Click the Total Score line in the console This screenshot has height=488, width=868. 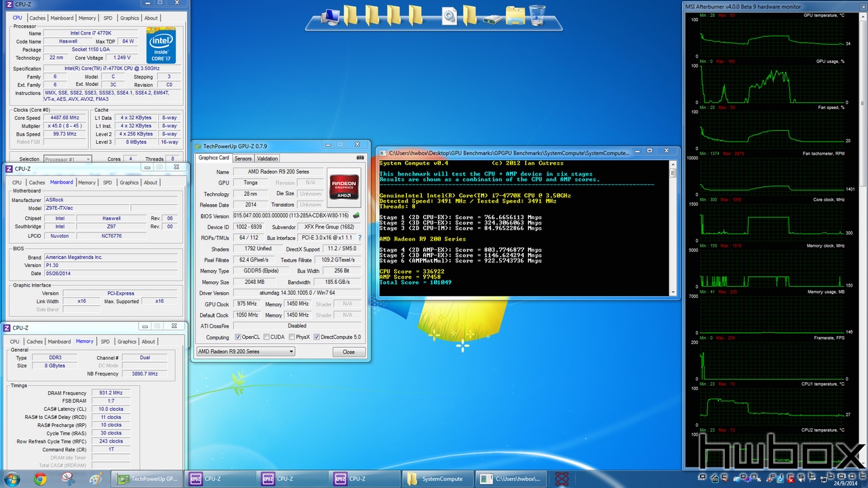click(415, 282)
